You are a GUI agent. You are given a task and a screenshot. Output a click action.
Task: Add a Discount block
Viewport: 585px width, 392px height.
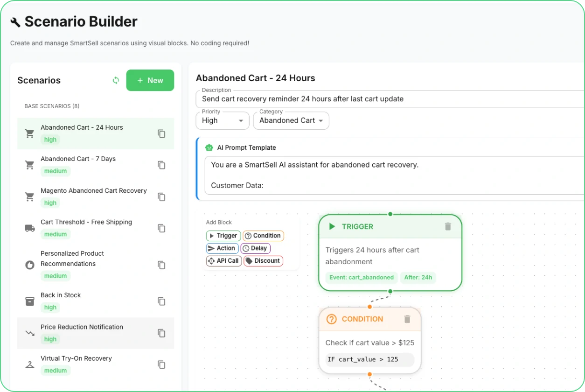(x=264, y=261)
